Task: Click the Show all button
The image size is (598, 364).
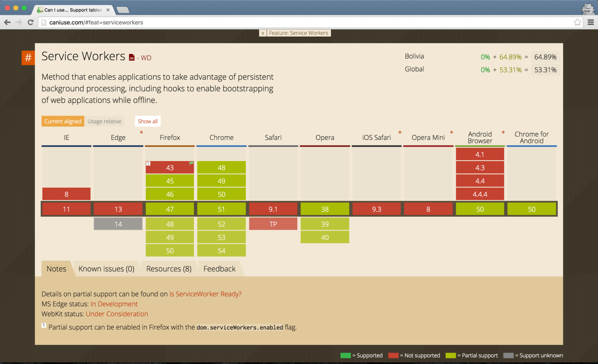Action: tap(148, 121)
